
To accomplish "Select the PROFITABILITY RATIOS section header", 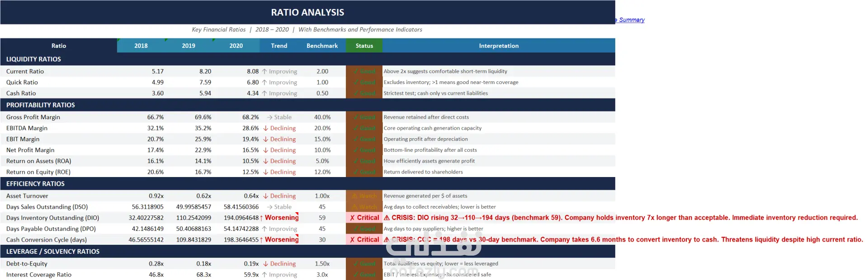I will [307, 105].
